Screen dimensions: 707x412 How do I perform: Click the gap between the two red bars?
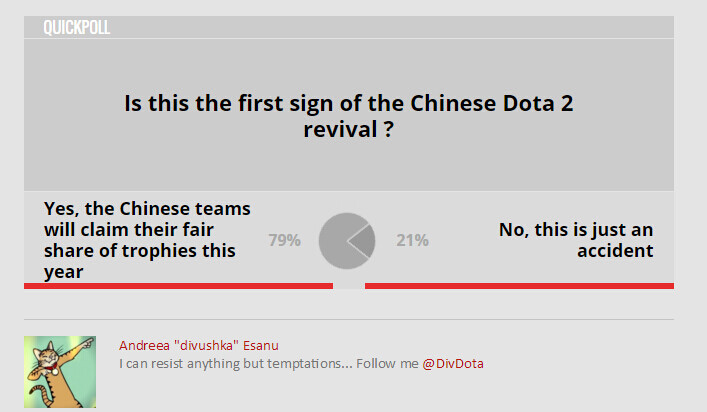[x=349, y=286]
